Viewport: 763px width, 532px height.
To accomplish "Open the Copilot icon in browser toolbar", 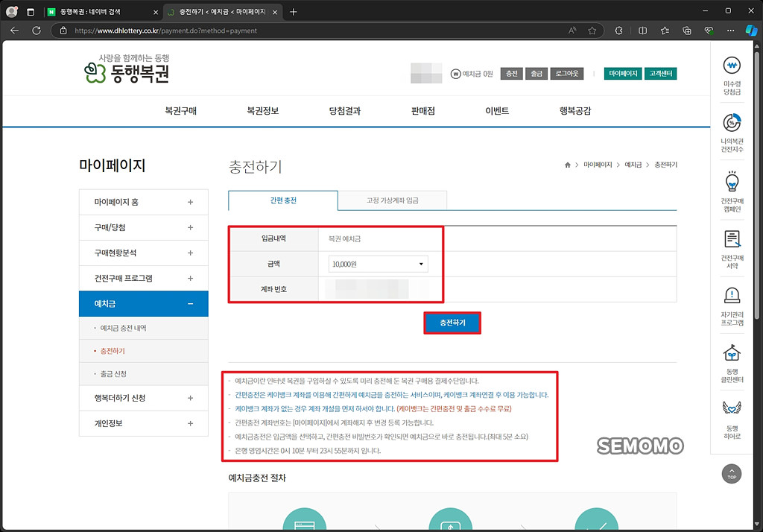I will click(x=751, y=31).
